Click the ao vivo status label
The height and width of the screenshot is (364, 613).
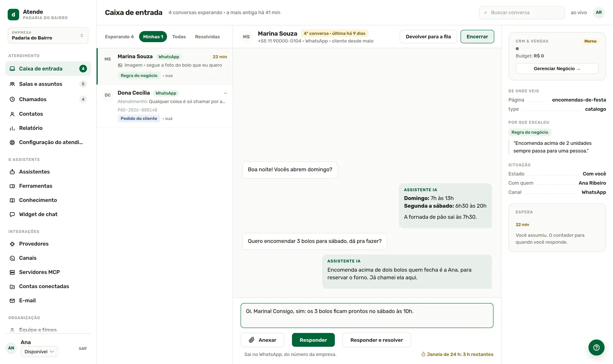[579, 13]
